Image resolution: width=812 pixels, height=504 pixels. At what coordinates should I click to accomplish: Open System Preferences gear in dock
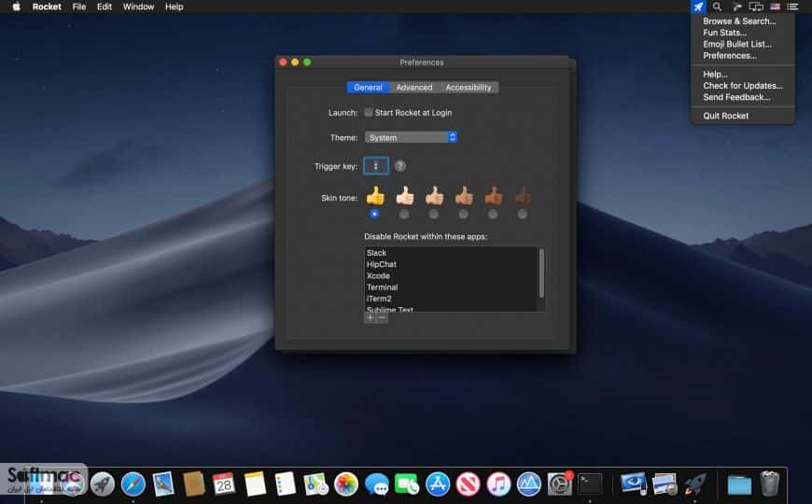[x=559, y=484]
